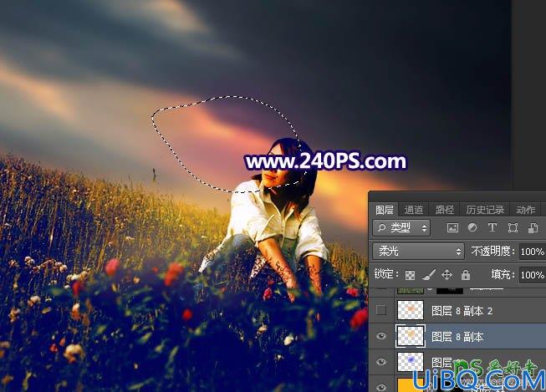Filter layers by adjustment layers
The width and height of the screenshot is (546, 392).
click(x=472, y=227)
